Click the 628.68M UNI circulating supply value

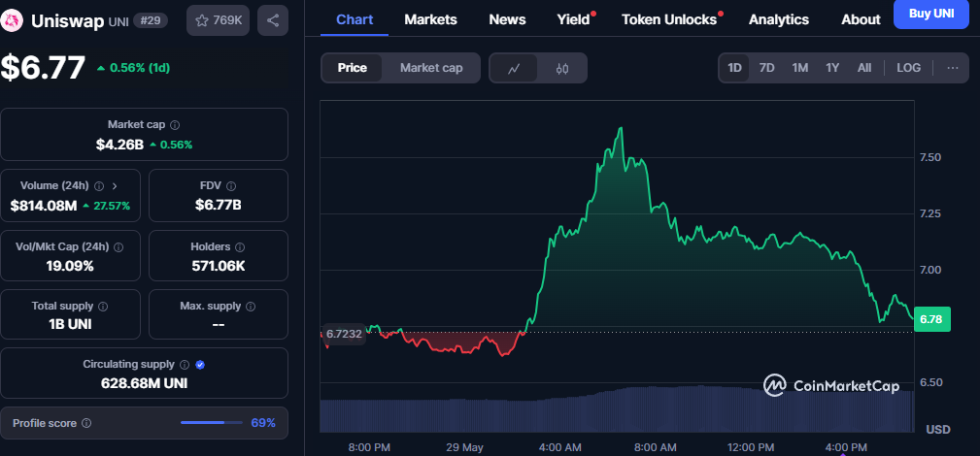[144, 383]
